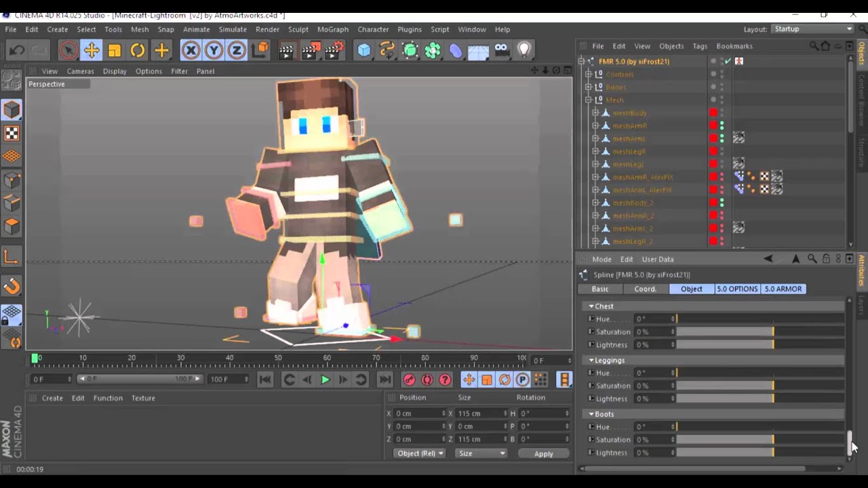The image size is (868, 488).
Task: Add a Camera object
Action: pyautogui.click(x=501, y=50)
